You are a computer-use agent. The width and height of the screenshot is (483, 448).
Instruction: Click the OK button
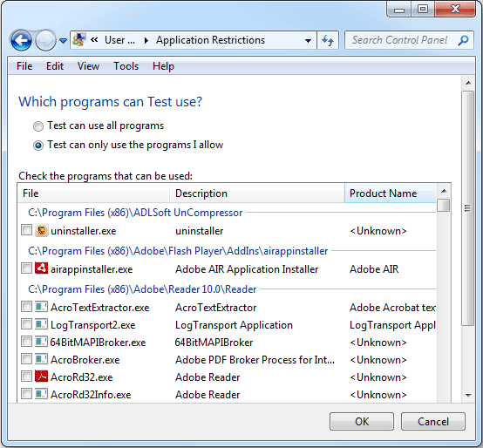(x=362, y=422)
